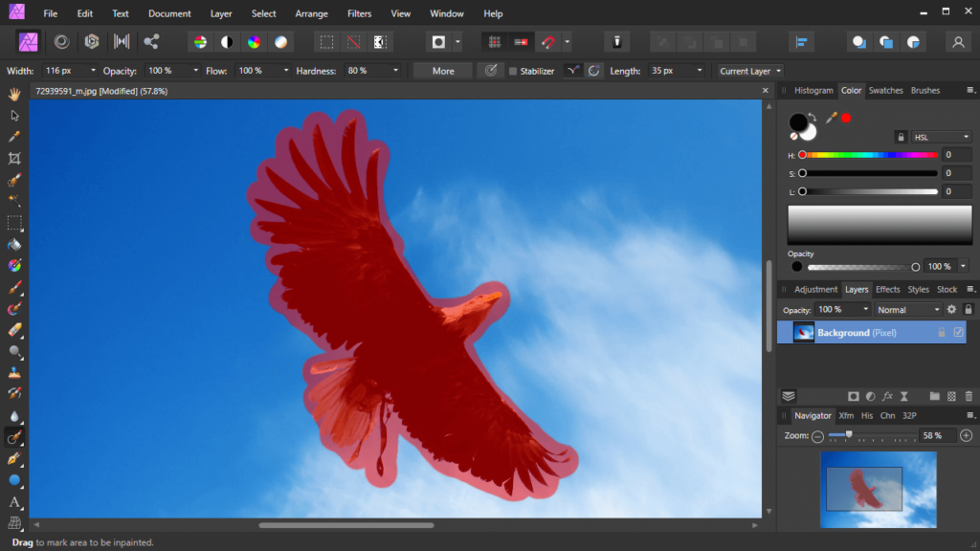Click the red color swatch dot
The width and height of the screenshot is (980, 551).
coord(846,117)
